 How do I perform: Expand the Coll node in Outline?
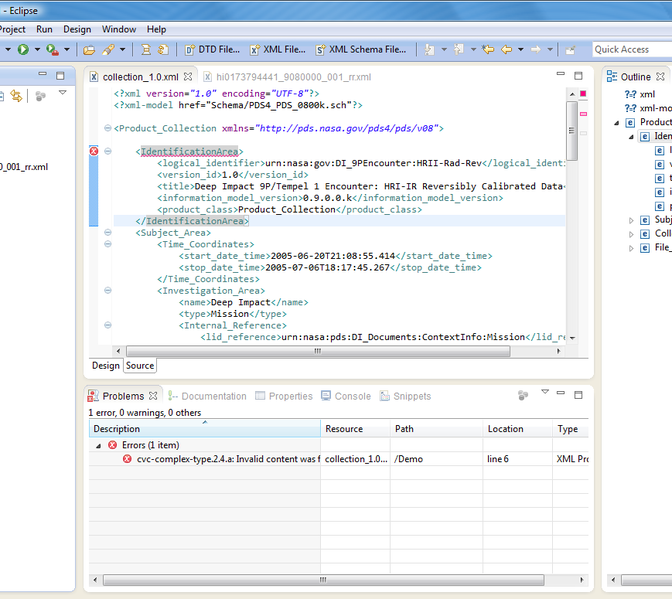click(x=631, y=234)
